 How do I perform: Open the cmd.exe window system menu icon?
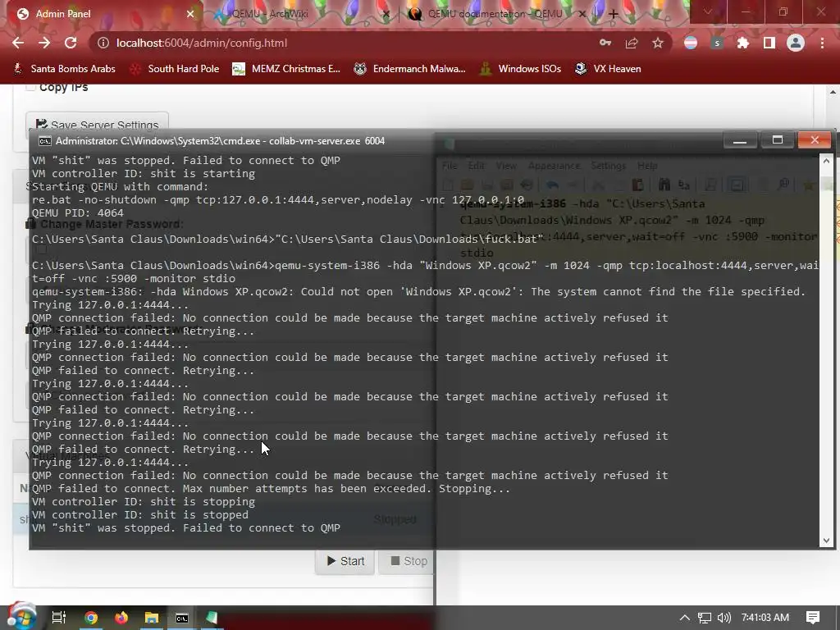pos(45,141)
